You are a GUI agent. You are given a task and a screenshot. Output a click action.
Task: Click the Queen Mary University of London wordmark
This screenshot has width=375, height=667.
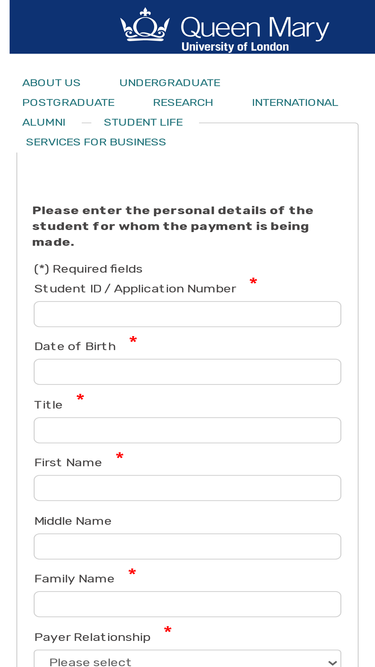pyautogui.click(x=255, y=33)
